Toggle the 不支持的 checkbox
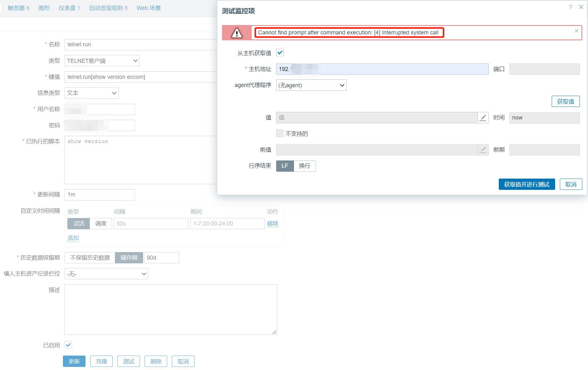 280,134
